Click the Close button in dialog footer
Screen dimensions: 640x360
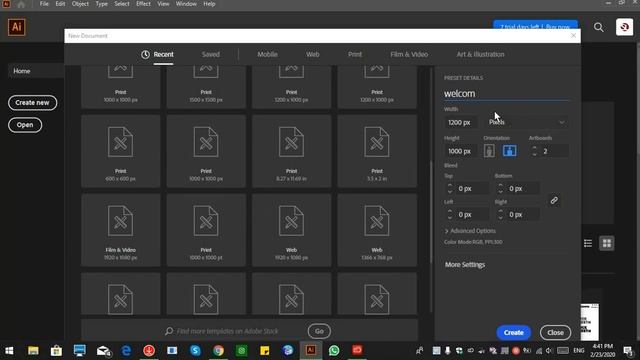point(555,333)
